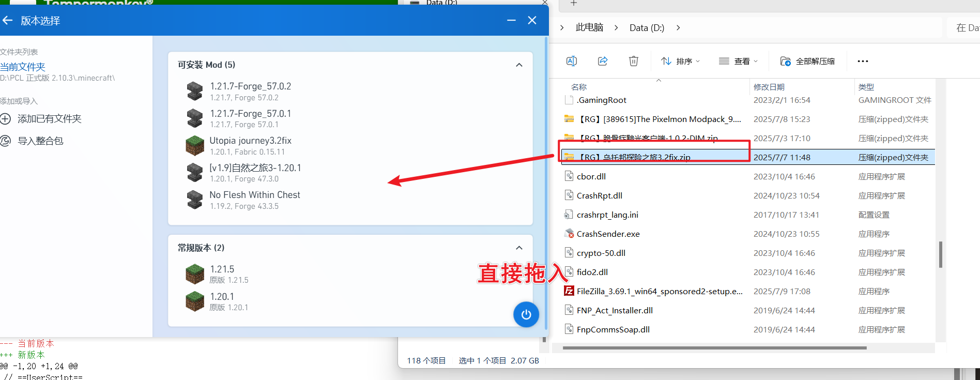Select FNP_Act_Installer.dll file name
Image resolution: width=980 pixels, height=380 pixels.
[x=615, y=310]
